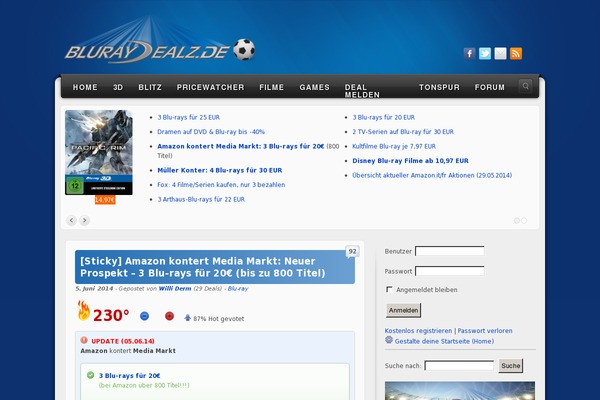The width and height of the screenshot is (600, 400).
Task: Select the second slider pagination dot
Action: 524,220
